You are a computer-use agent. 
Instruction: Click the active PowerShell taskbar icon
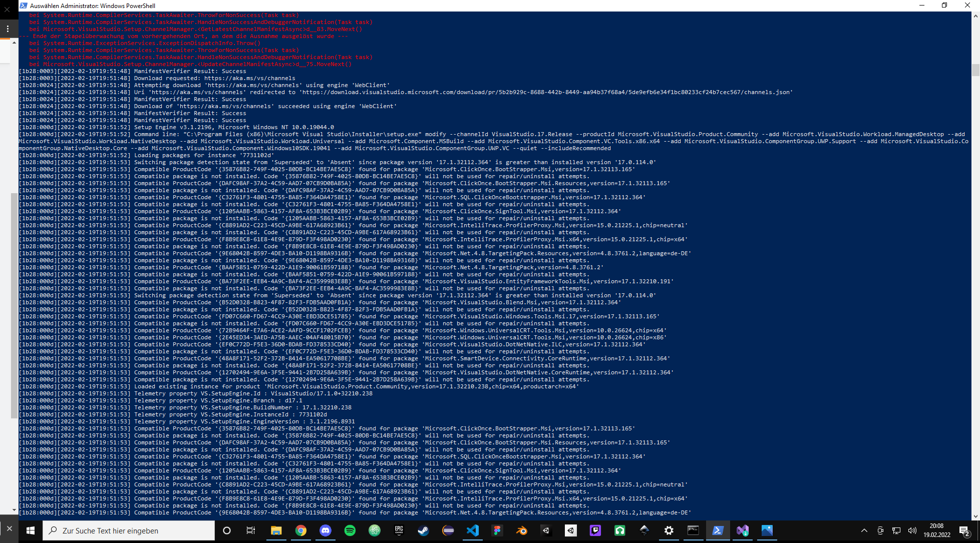(718, 530)
